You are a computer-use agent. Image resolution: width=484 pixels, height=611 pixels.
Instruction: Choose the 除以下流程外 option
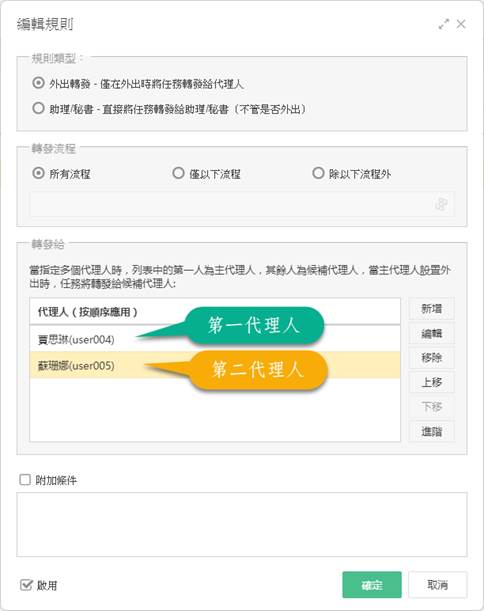(318, 173)
